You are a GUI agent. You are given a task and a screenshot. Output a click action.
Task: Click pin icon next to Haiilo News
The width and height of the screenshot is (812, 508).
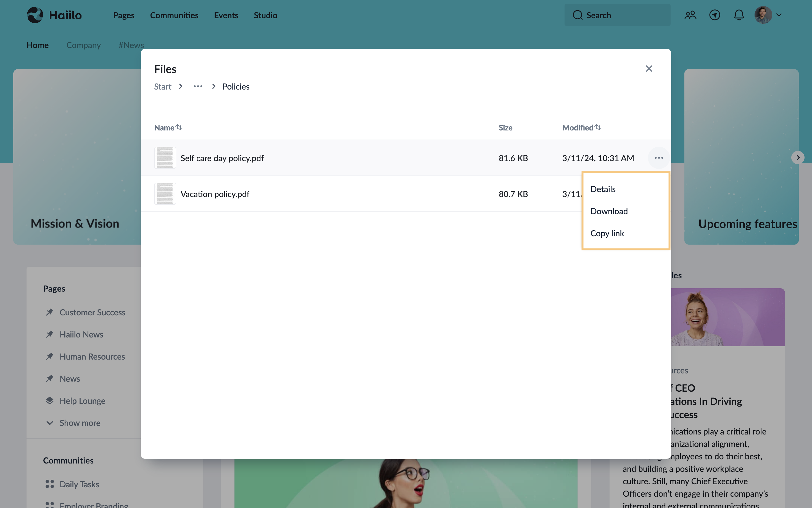(x=50, y=334)
